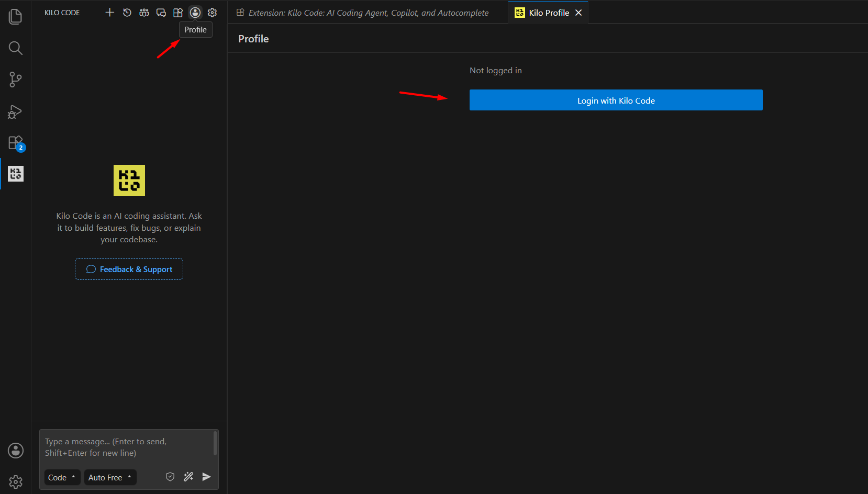This screenshot has height=494, width=868.
Task: Click the Kilo Code is an AI coding assistant description
Action: [129, 228]
